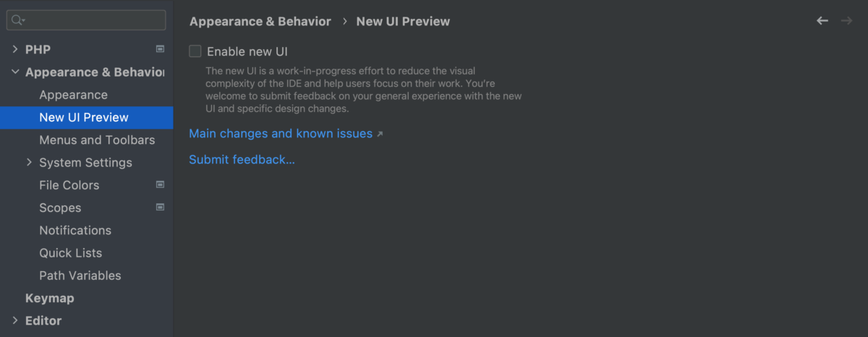Enable the new UI checkbox
The width and height of the screenshot is (868, 337).
195,51
